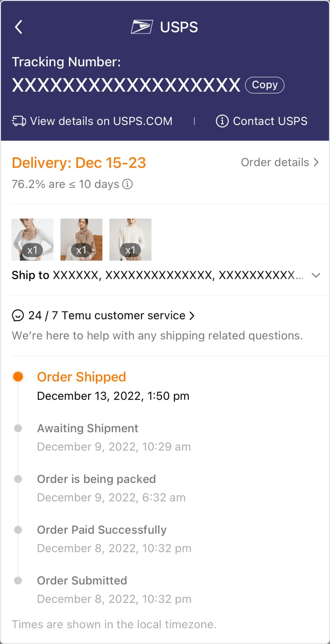Click the truck icon for USPS details
The height and width of the screenshot is (644, 330).
19,121
